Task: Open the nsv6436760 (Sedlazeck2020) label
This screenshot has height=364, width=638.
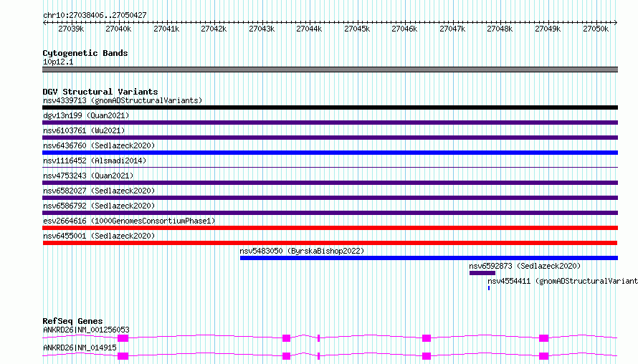Action: (x=99, y=145)
